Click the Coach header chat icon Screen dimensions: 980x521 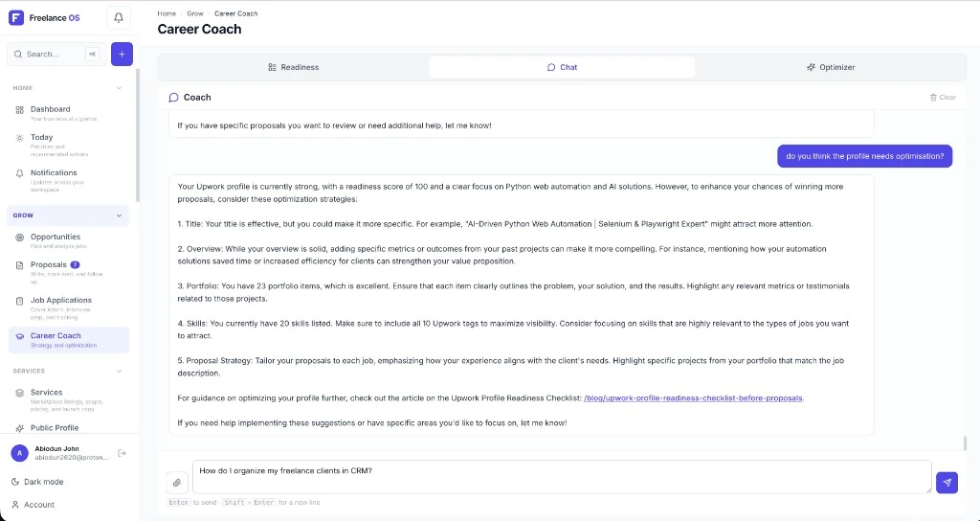(x=174, y=98)
